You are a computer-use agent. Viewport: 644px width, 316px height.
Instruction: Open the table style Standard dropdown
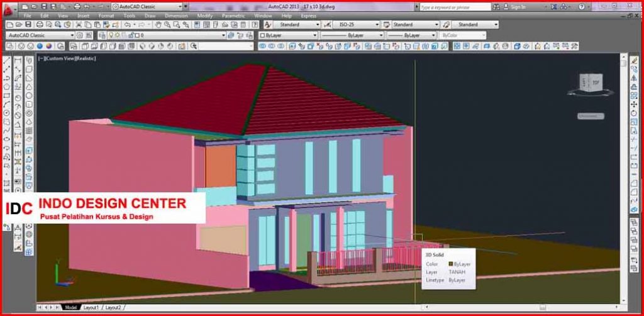(416, 25)
